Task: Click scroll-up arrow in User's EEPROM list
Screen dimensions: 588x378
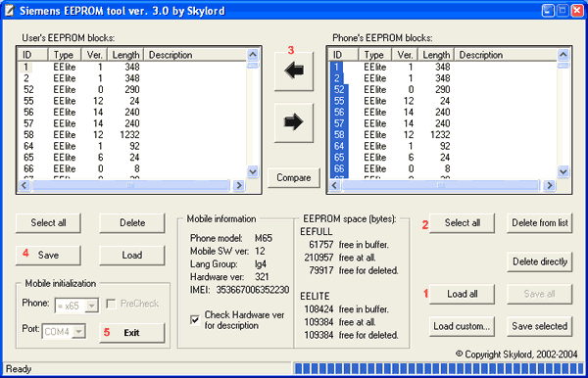Action: click(253, 55)
